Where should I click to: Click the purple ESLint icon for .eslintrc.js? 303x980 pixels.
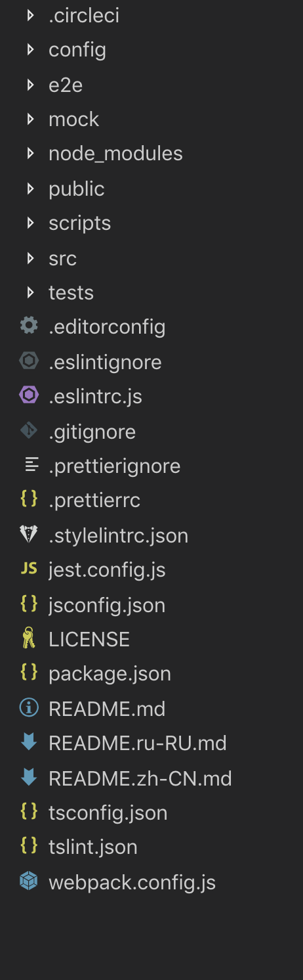29,395
